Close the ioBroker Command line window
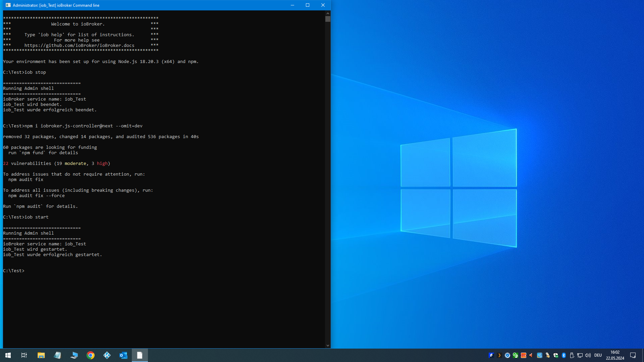The image size is (644, 362). 323,5
